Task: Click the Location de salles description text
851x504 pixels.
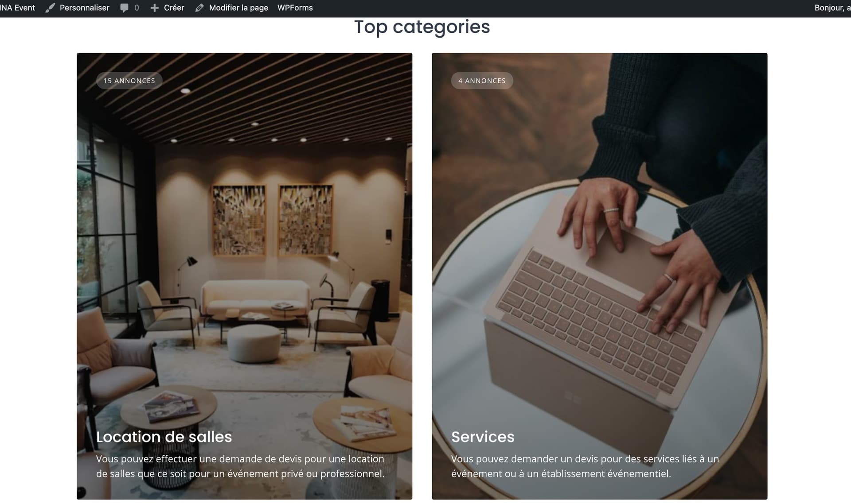Action: pos(240,466)
